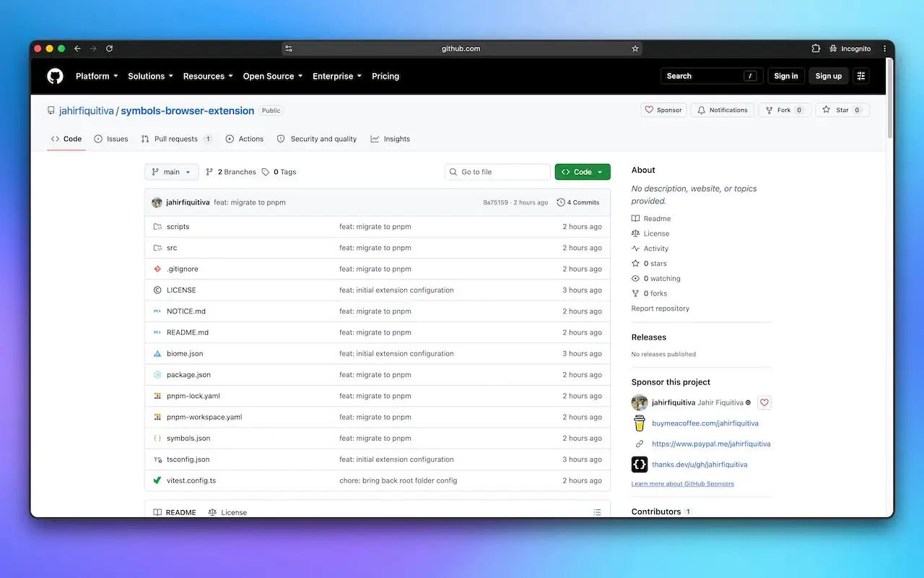Star the symbols-browser-extension repository
This screenshot has height=578, width=924.
pos(842,110)
